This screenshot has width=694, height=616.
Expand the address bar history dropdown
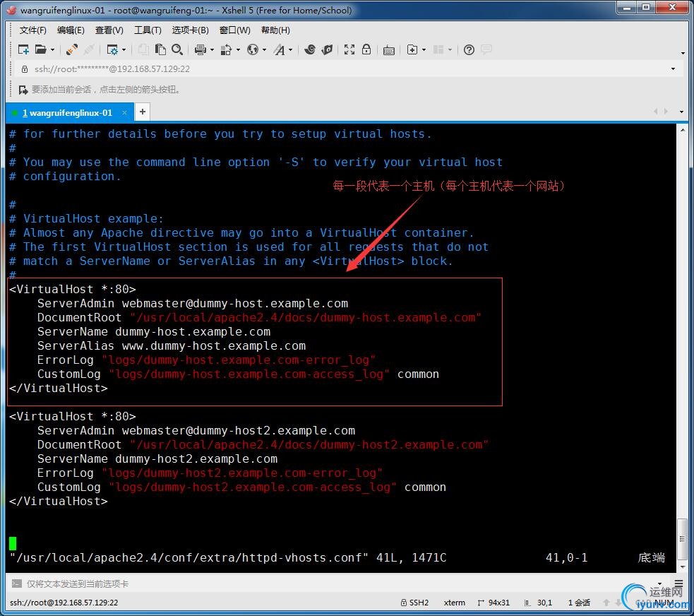[673, 69]
